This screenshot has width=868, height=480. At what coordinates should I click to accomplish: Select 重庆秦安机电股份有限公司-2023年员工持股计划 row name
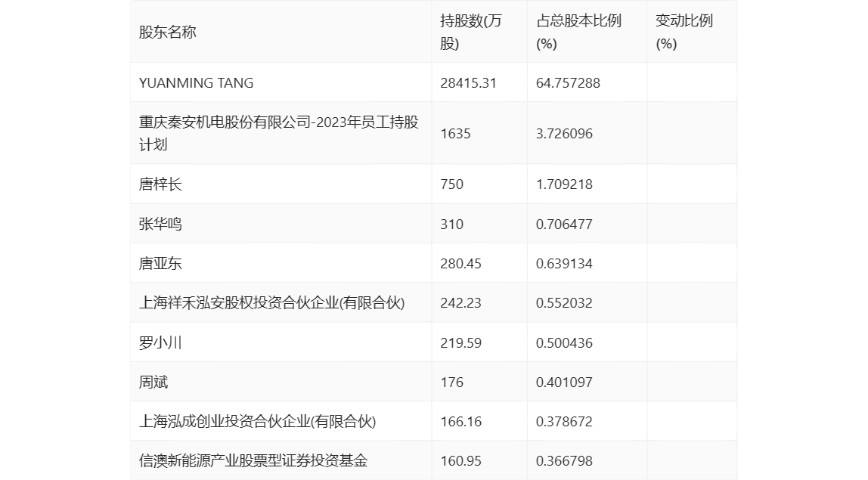coord(279,134)
